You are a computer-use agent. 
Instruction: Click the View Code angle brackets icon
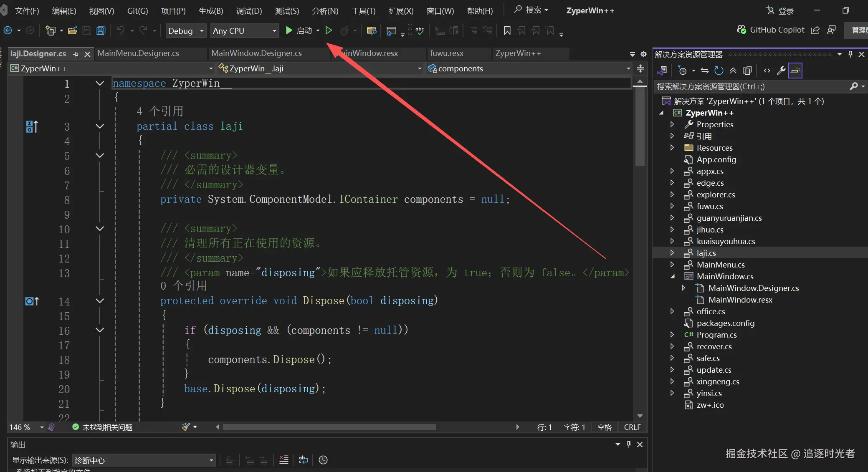coord(767,71)
